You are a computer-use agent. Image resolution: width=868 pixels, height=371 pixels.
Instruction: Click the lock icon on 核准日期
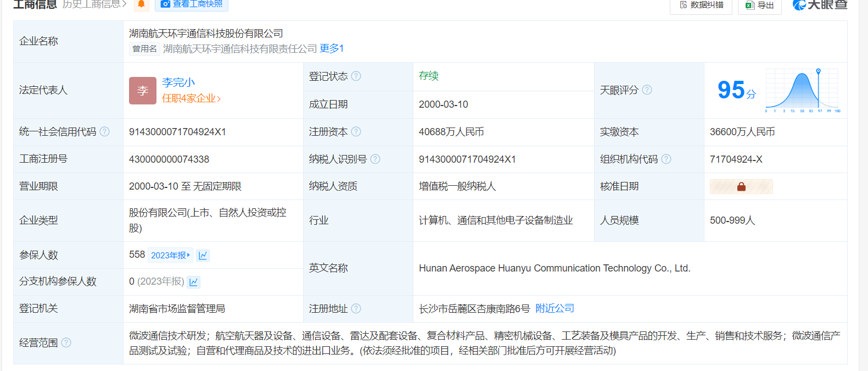coord(741,186)
